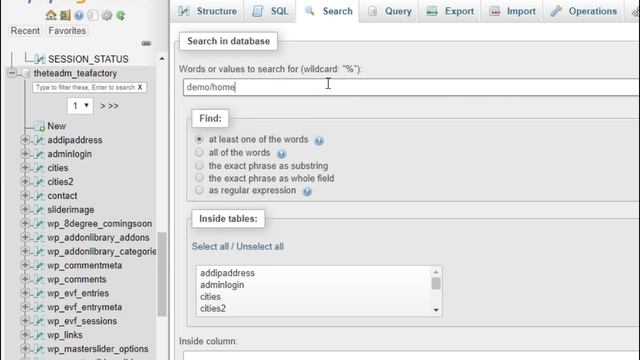Screen dimensions: 640x360
Task: Expand the adminlogin table node
Action: tap(25, 154)
